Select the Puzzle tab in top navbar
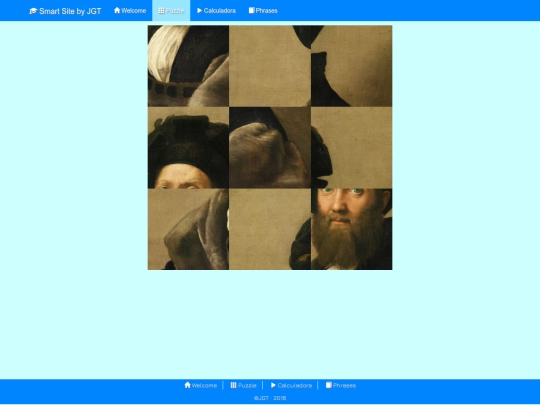The height and width of the screenshot is (405, 540). (x=171, y=11)
